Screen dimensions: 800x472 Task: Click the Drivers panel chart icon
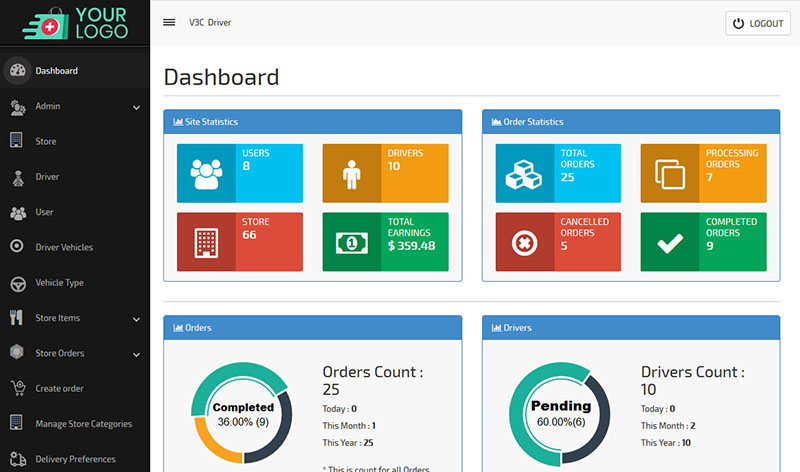[x=496, y=328]
